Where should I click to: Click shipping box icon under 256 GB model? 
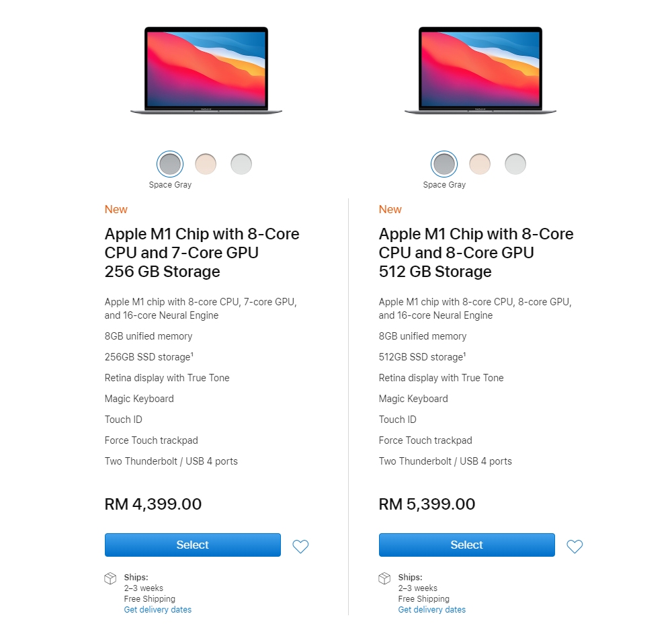(x=110, y=578)
